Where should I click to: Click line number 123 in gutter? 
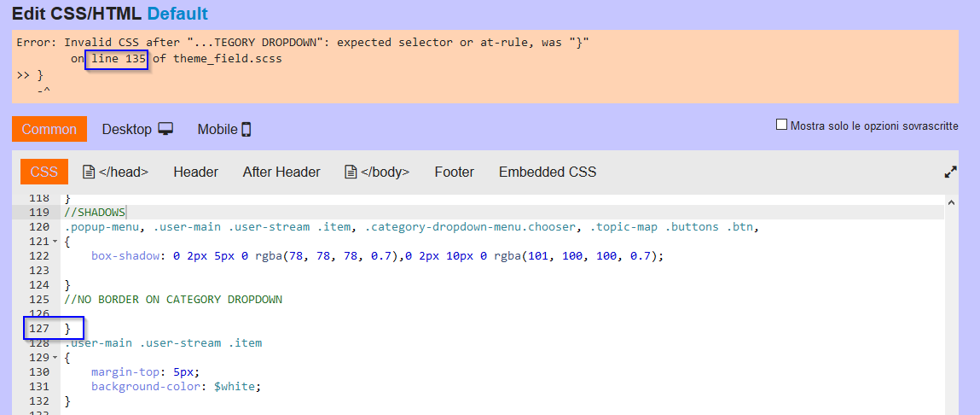pyautogui.click(x=39, y=271)
